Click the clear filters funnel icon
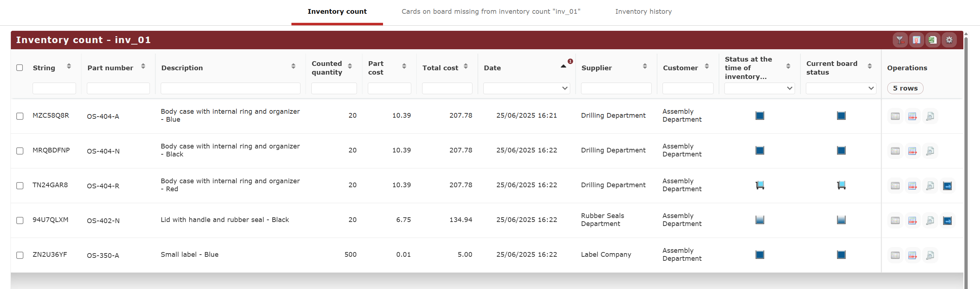 (x=900, y=40)
